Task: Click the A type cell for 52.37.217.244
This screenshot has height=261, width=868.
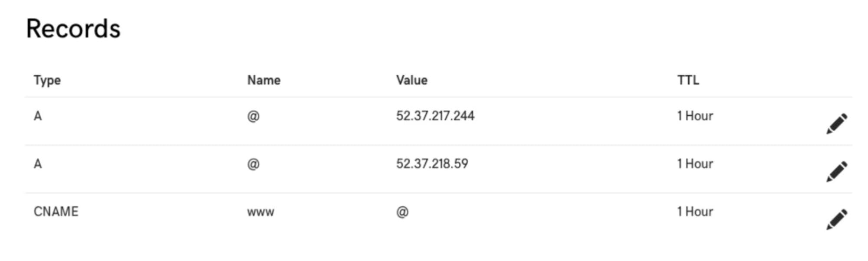Action: [x=38, y=116]
